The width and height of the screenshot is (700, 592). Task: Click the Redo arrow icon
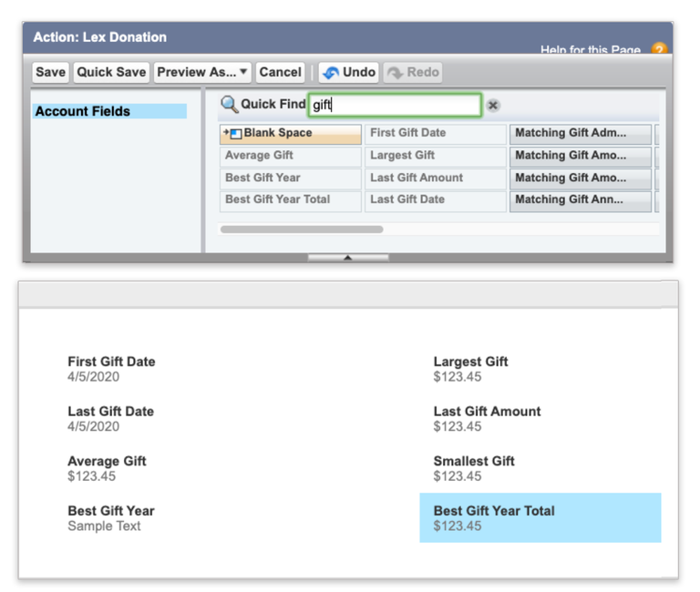pos(395,72)
